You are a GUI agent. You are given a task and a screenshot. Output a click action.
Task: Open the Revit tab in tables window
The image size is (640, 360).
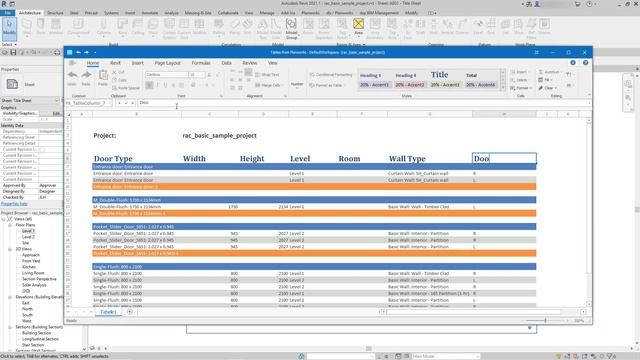click(x=115, y=63)
